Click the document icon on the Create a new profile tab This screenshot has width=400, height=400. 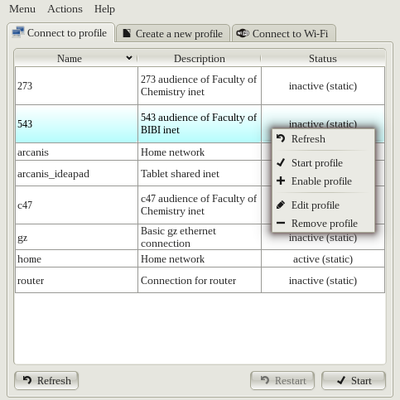pos(127,33)
